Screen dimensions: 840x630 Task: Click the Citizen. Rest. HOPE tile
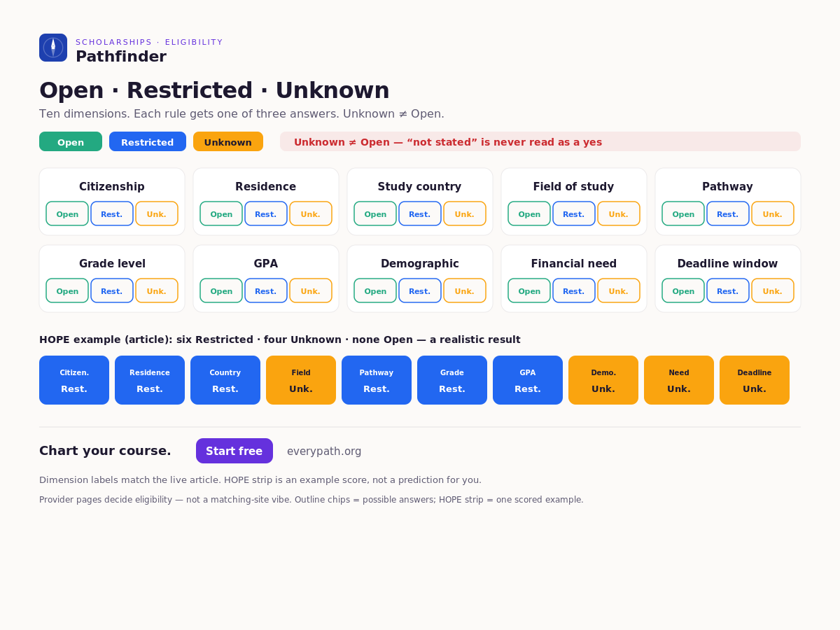pos(74,380)
